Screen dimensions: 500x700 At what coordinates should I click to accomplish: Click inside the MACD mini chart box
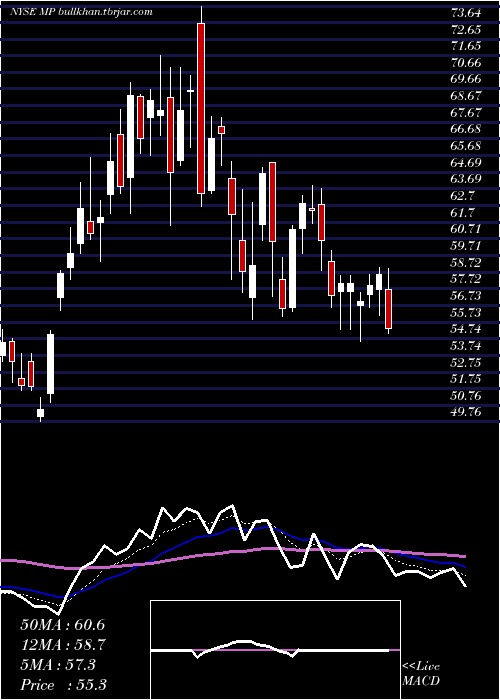tap(275, 650)
